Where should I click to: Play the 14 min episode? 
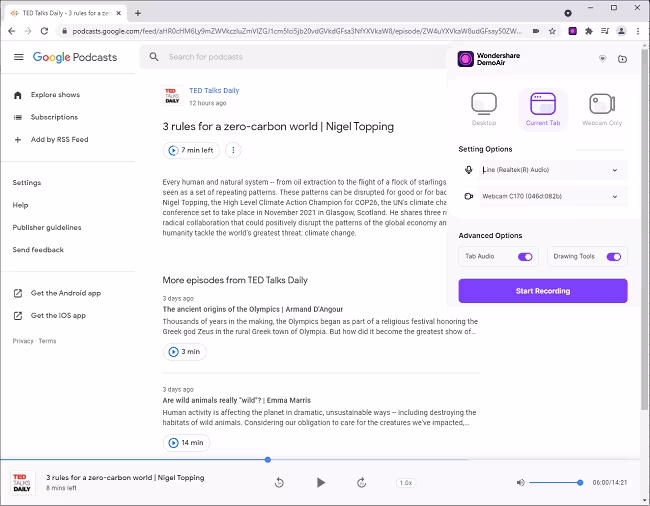click(186, 443)
